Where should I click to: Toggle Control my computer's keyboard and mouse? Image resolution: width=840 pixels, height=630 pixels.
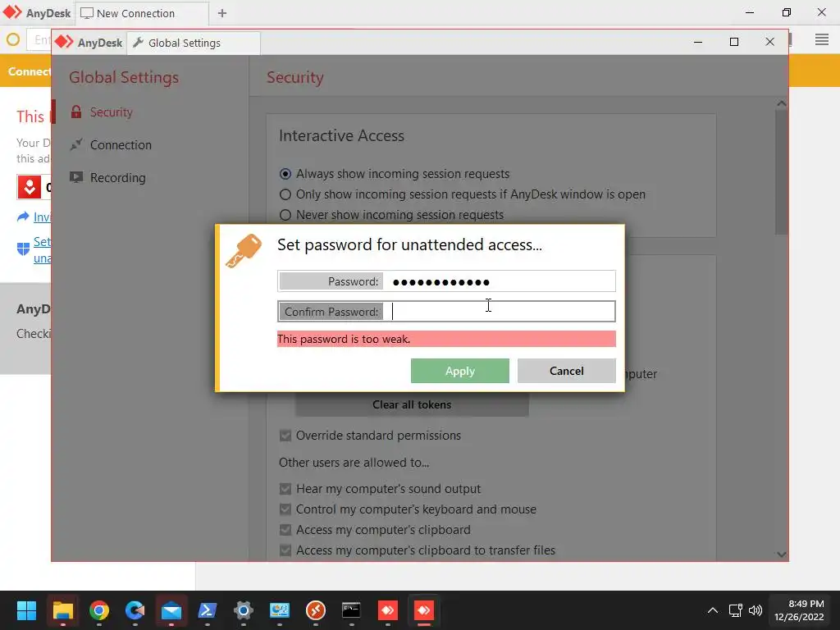coord(285,509)
